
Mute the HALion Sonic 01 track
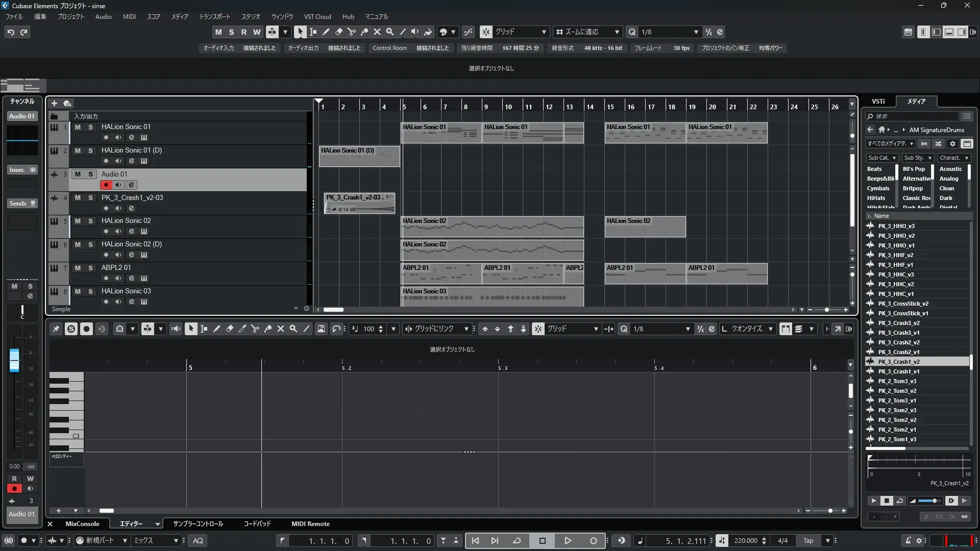[x=78, y=127]
